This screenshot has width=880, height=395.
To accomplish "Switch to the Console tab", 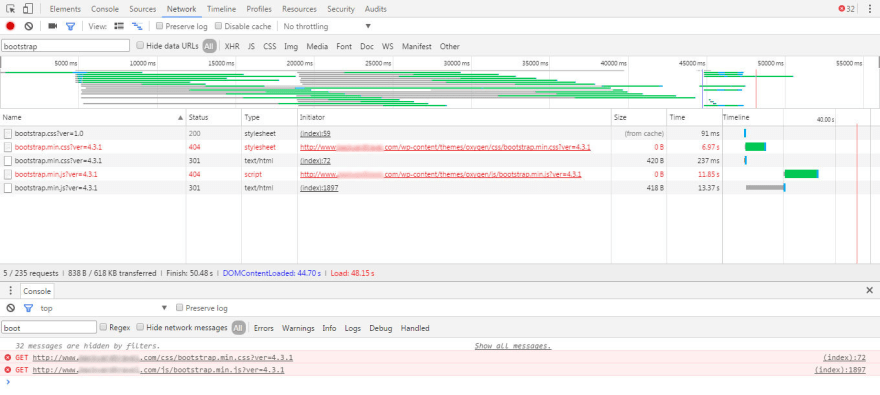I will click(105, 9).
